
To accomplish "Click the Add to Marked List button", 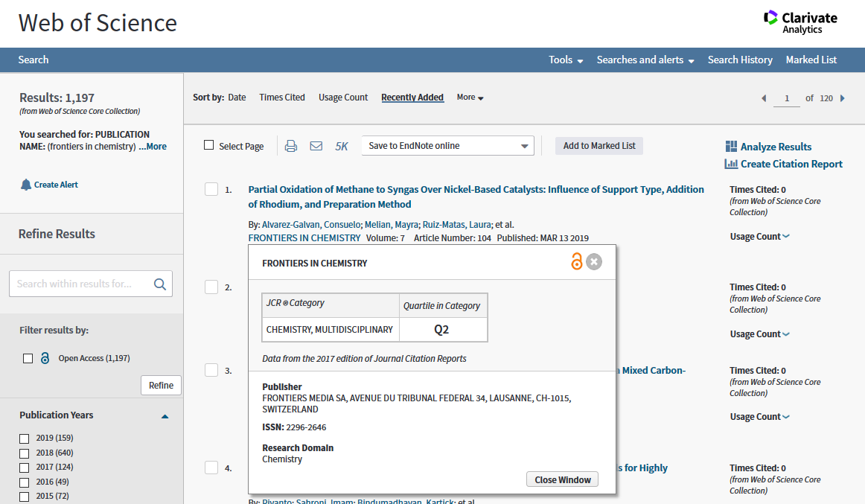I will point(599,146).
